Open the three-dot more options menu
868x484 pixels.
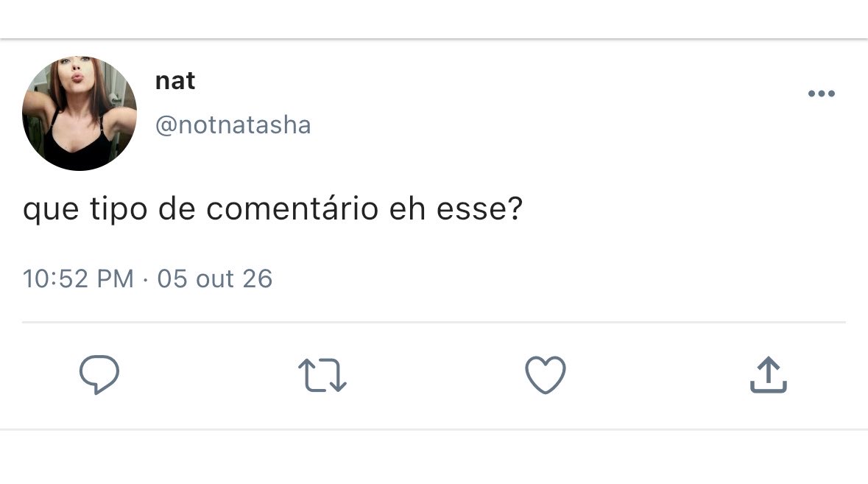click(822, 94)
